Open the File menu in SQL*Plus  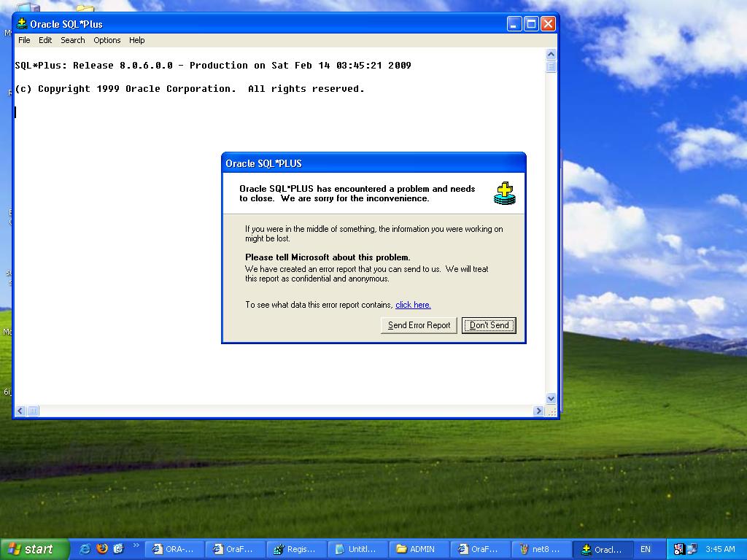(x=24, y=41)
